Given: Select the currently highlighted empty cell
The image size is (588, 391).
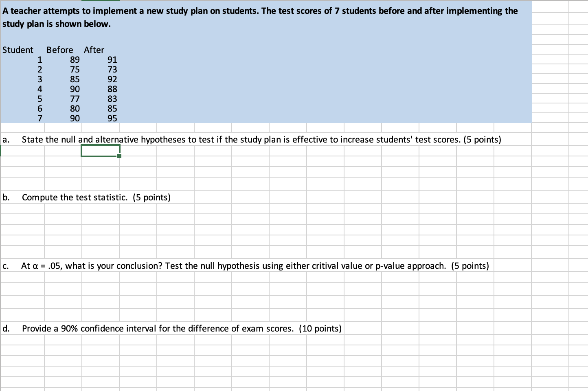Looking at the screenshot, I should click(x=100, y=150).
